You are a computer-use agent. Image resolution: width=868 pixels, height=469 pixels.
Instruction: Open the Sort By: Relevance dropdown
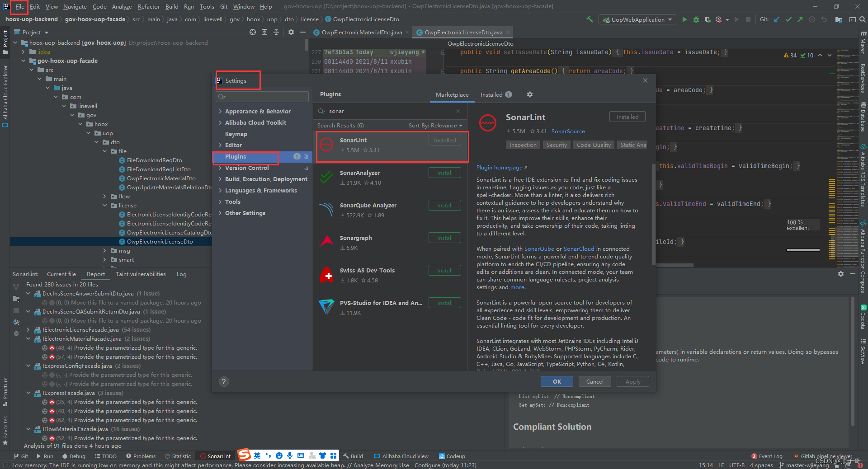[435, 126]
